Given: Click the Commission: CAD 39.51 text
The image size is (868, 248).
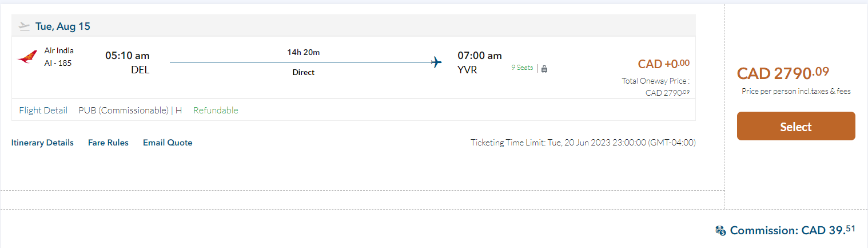Looking at the screenshot, I should click(793, 230).
